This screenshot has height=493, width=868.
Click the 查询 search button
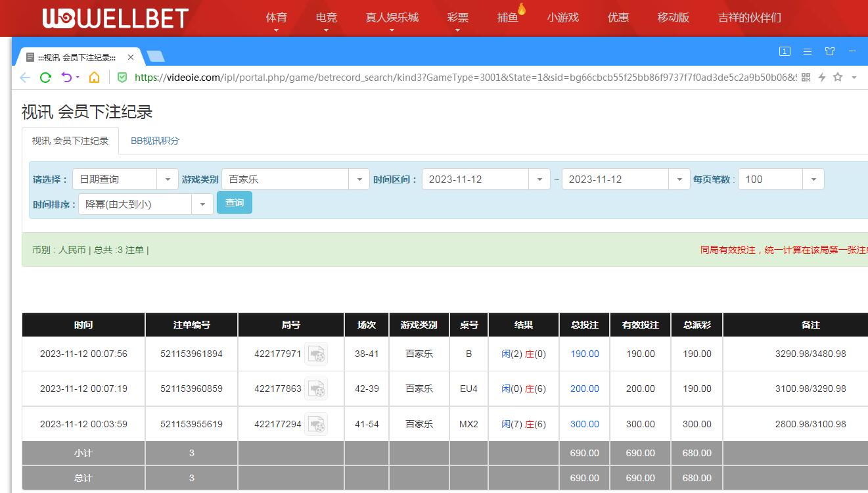pyautogui.click(x=235, y=203)
